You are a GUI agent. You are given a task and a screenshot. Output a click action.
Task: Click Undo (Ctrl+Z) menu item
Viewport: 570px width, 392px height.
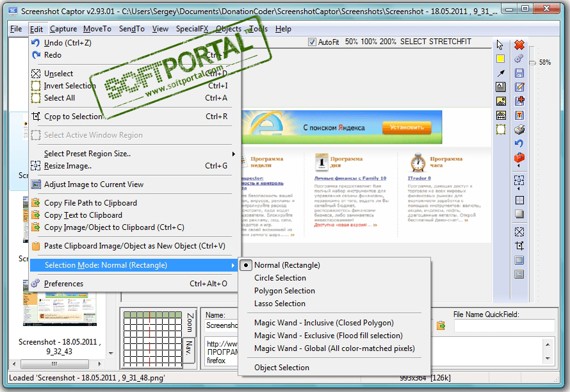tap(133, 43)
